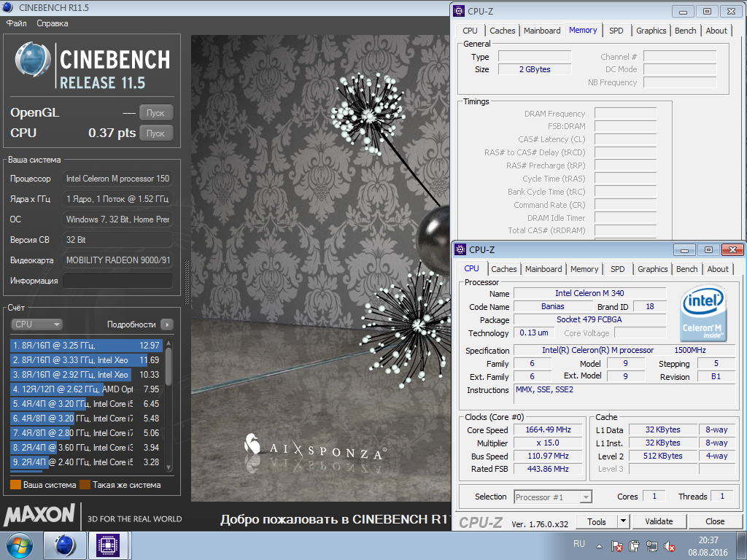Select the Caches tab in the back CPU-Z window
Image resolution: width=747 pixels, height=560 pixels.
502,31
